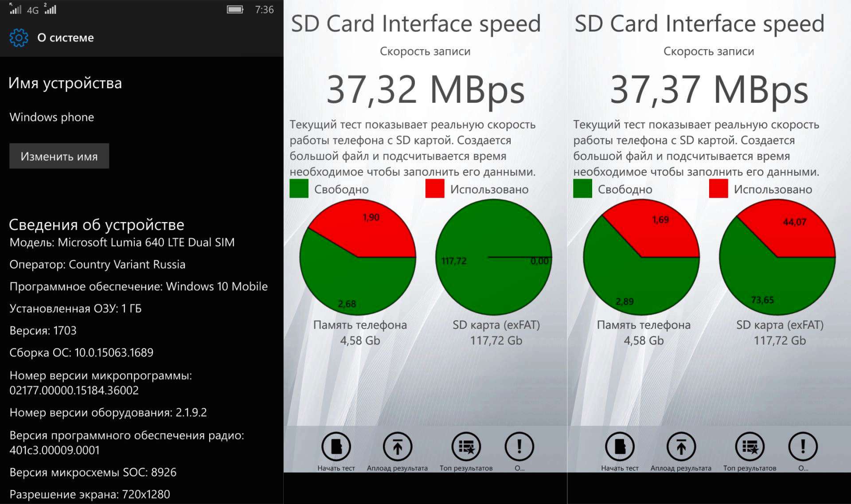The height and width of the screenshot is (504, 851).
Task: Click green Свободно swatch in 37,32 MBps screen
Action: point(299,188)
